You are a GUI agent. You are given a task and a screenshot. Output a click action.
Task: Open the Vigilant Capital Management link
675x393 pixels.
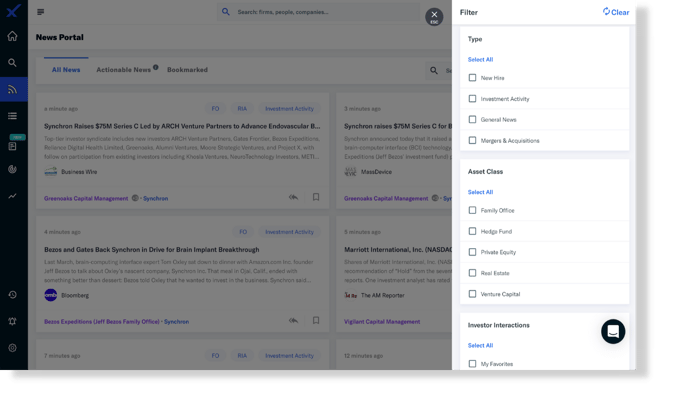click(x=382, y=322)
